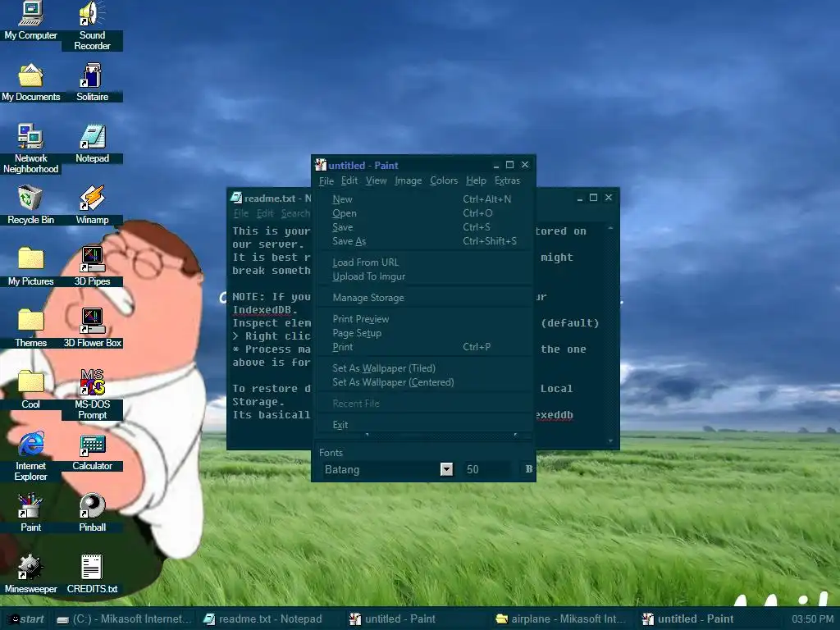The width and height of the screenshot is (840, 630).
Task: Open the File menu in Notepad window
Action: (241, 213)
